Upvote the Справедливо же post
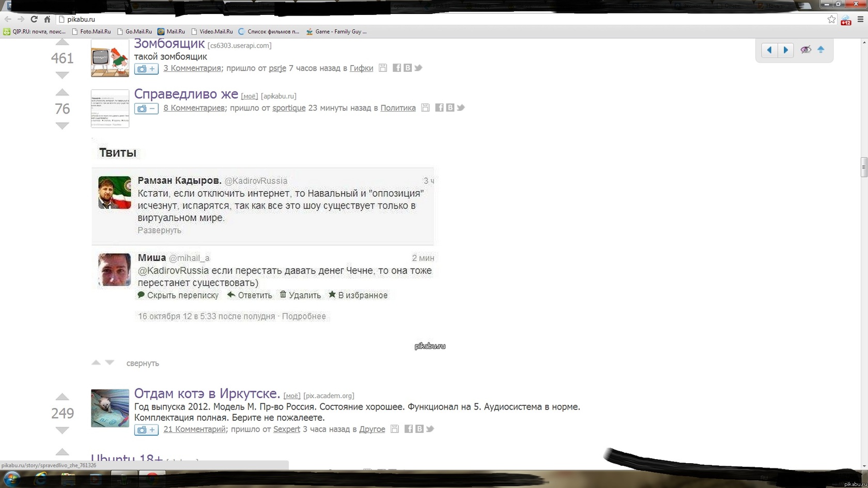Screen dimensions: 868x488 [x=62, y=93]
